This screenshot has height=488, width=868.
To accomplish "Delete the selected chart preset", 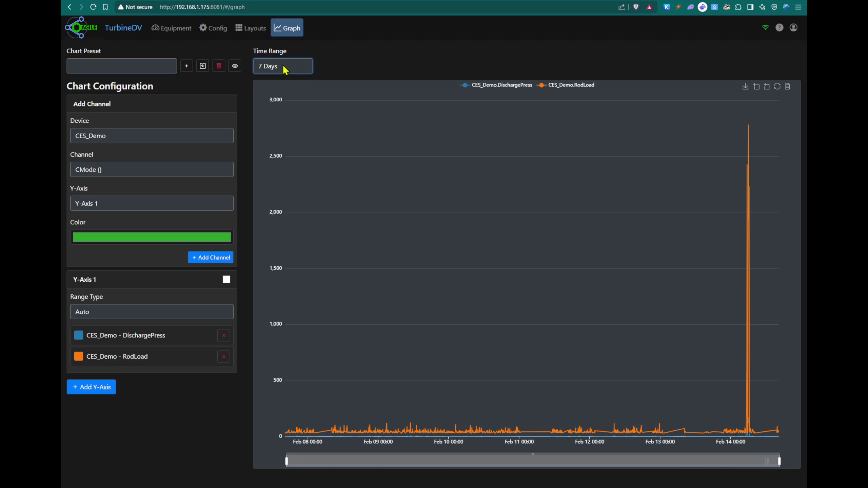I will 219,65.
